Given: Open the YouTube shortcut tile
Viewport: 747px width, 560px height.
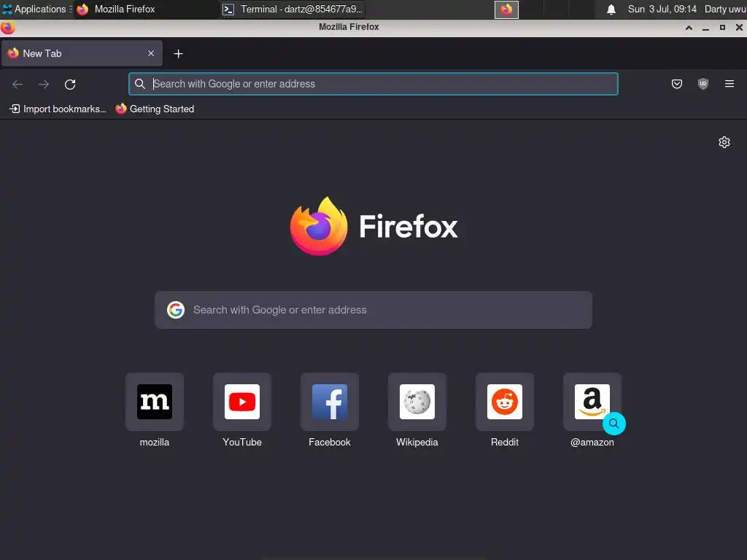Looking at the screenshot, I should click(242, 402).
